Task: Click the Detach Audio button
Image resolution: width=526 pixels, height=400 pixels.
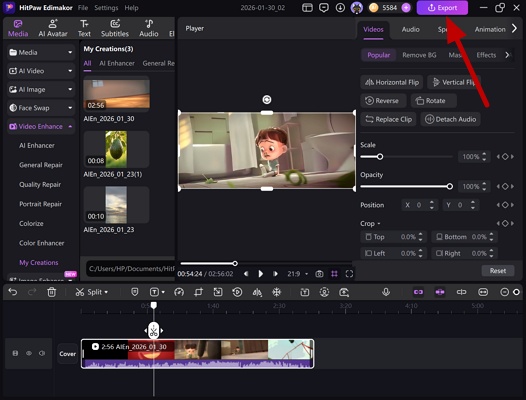Action: 451,119
